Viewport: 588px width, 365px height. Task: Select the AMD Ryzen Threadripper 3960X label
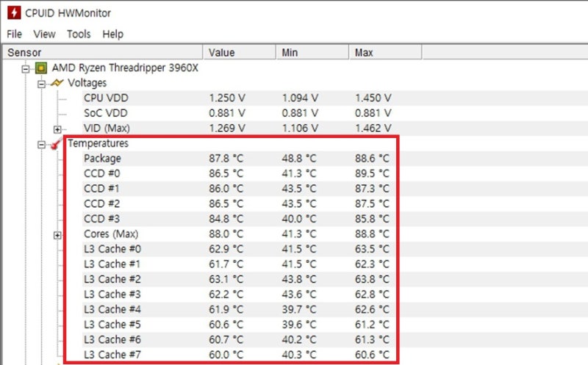point(125,68)
